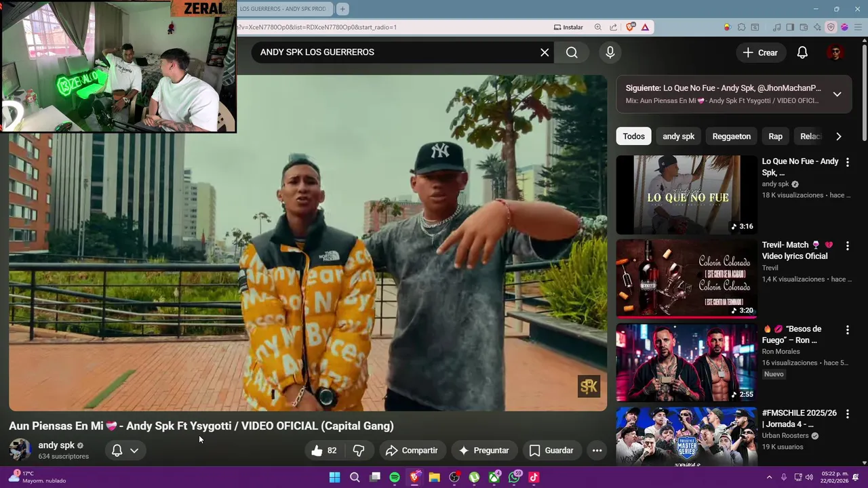Click the Instalar app button in address bar
The width and height of the screenshot is (868, 488).
(568, 27)
